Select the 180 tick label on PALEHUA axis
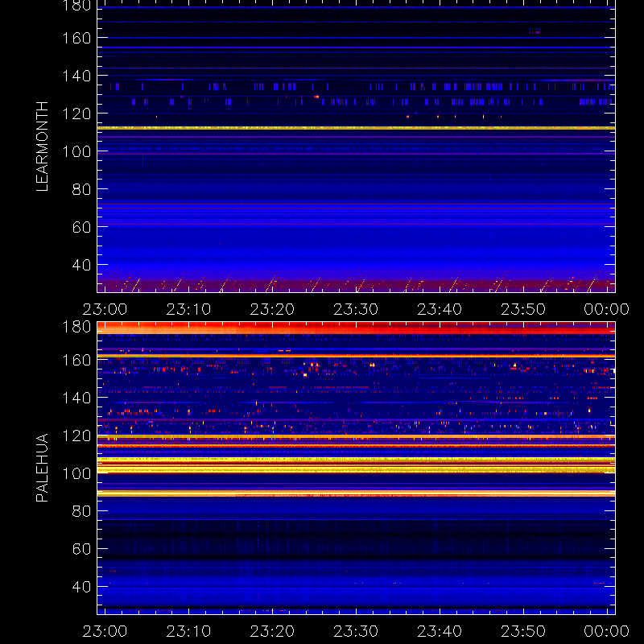The height and width of the screenshot is (644, 644). 76,327
